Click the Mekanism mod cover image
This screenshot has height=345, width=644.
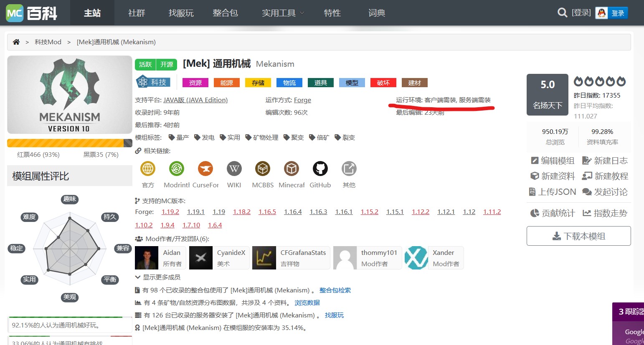pos(70,95)
